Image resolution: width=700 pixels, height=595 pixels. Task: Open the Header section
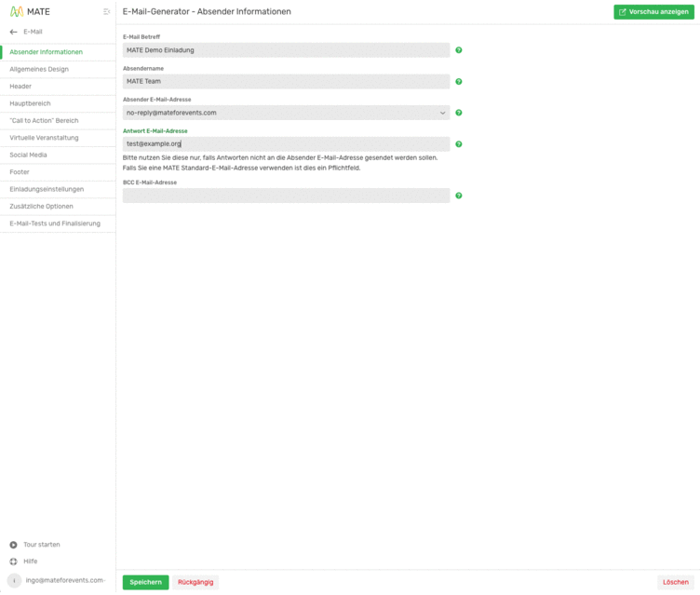58,87
